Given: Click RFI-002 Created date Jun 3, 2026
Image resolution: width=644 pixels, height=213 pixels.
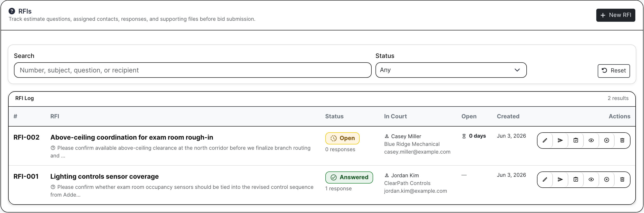Looking at the screenshot, I should [511, 136].
